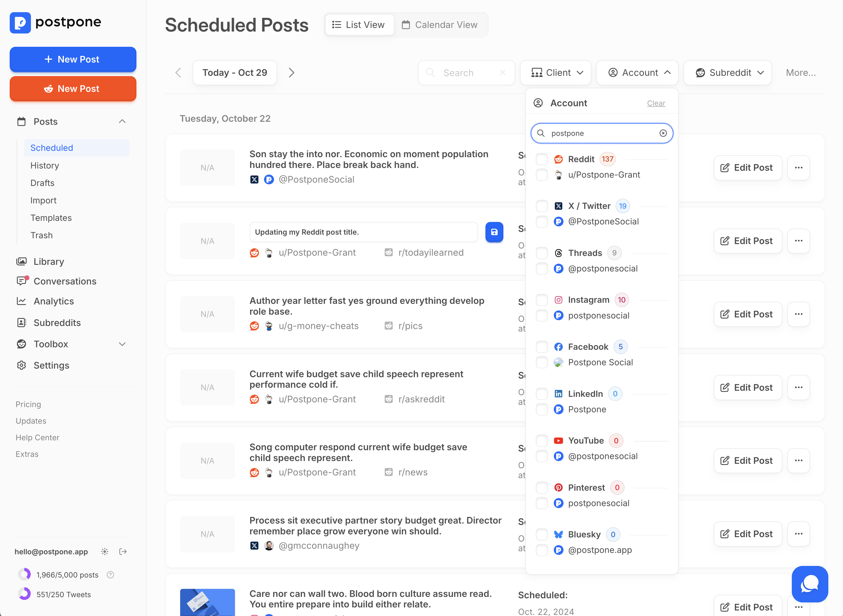The width and height of the screenshot is (843, 616).
Task: Open History in Posts menu
Action: tap(45, 165)
